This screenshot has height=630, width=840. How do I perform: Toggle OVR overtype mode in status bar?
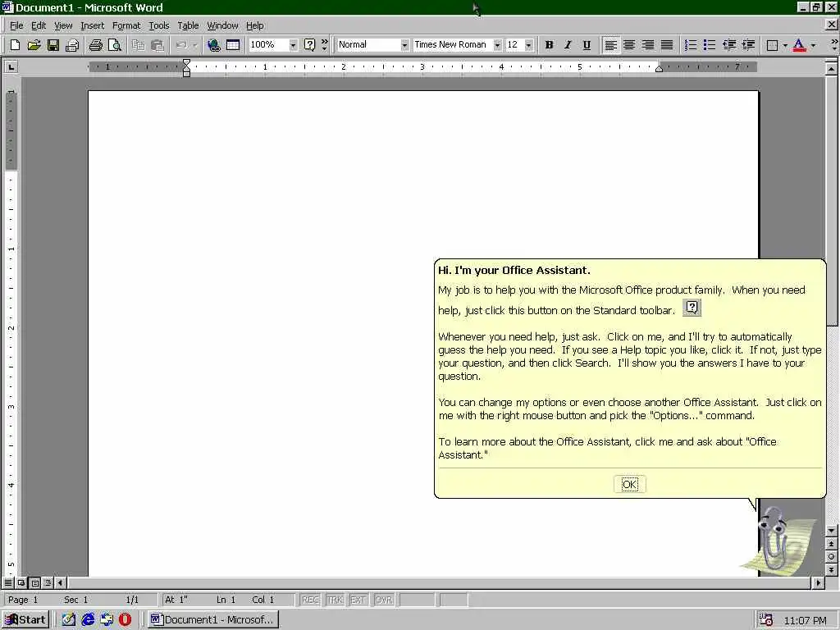click(384, 600)
